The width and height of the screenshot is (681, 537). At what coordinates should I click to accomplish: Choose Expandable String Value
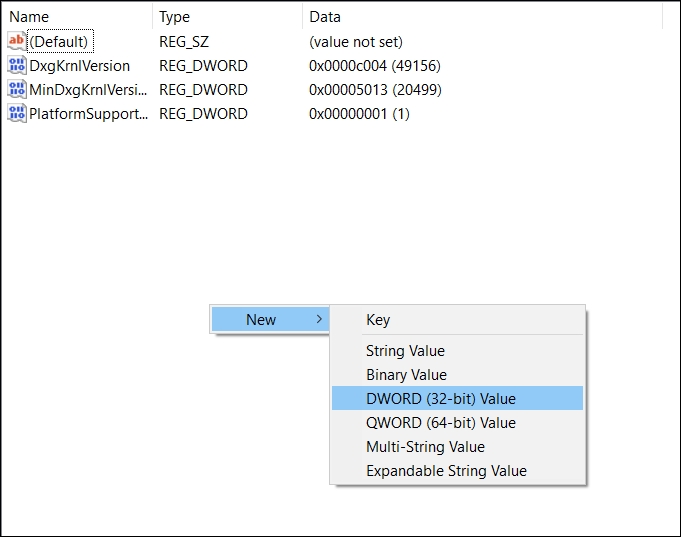coord(446,471)
